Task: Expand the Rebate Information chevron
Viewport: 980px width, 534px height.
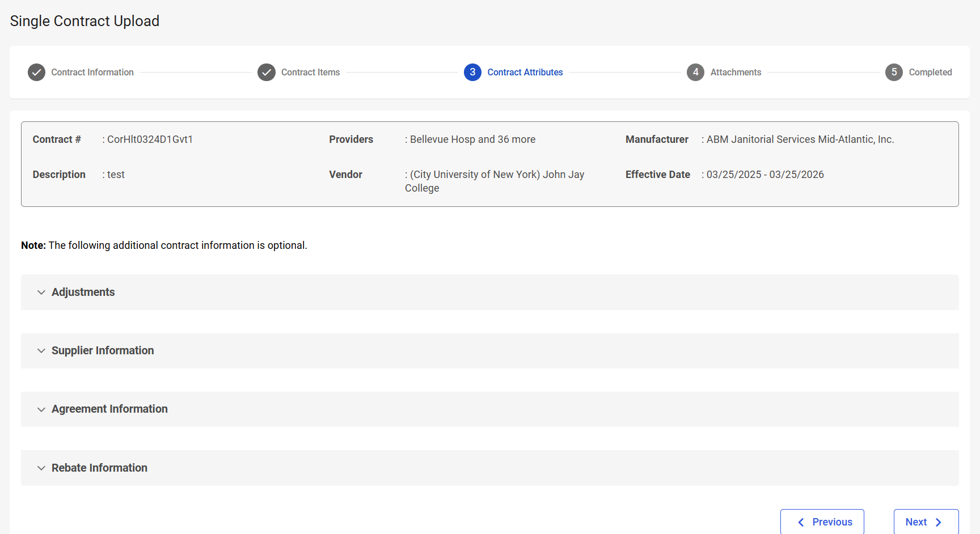Action: point(41,468)
